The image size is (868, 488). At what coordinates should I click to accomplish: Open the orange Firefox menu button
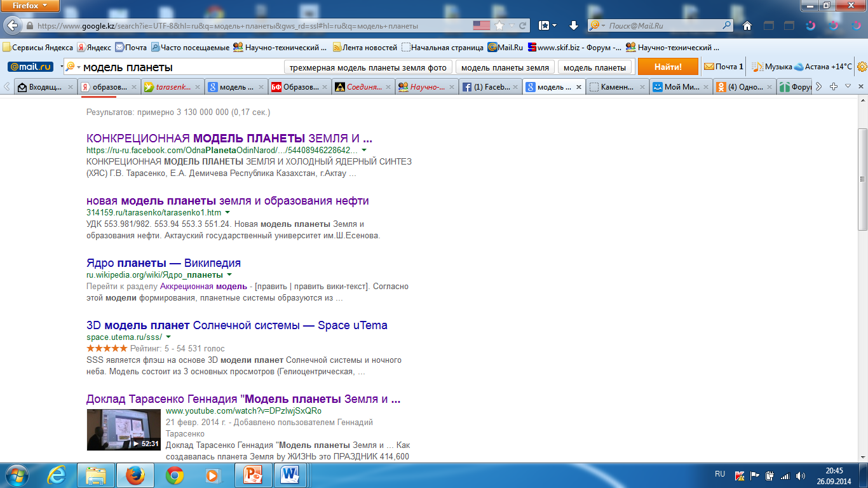pos(30,6)
